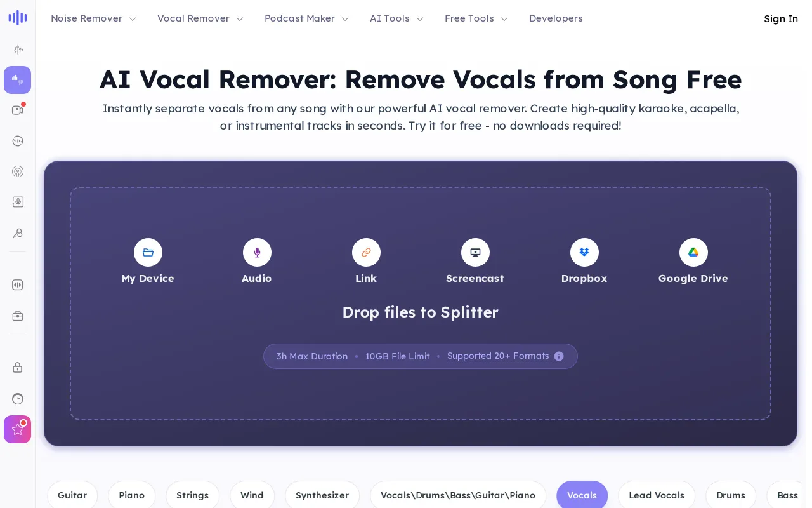The height and width of the screenshot is (508, 812).
Task: Open the microphone recorder sidebar icon
Action: tap(18, 202)
